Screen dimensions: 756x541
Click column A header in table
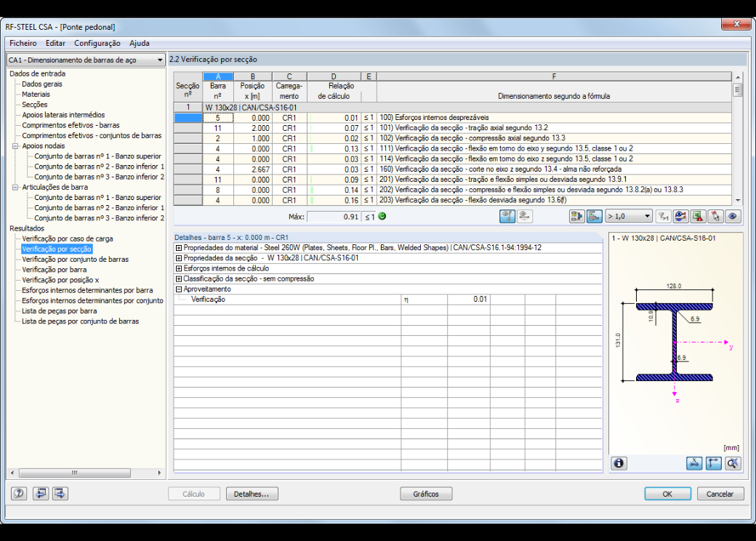[x=218, y=76]
